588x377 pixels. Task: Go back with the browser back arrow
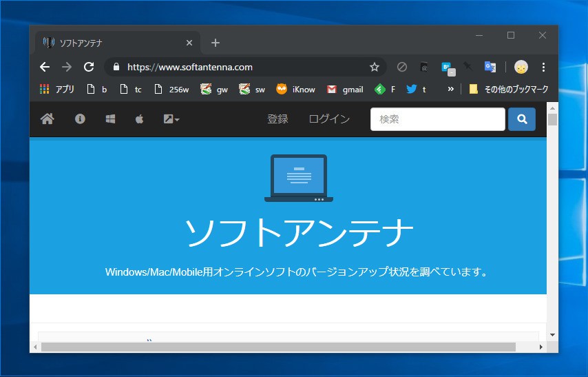click(x=45, y=68)
